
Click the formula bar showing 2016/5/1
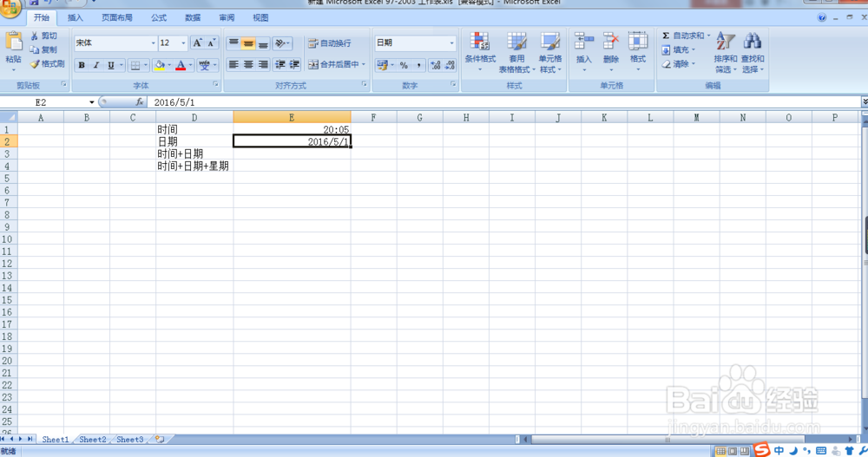(503, 102)
